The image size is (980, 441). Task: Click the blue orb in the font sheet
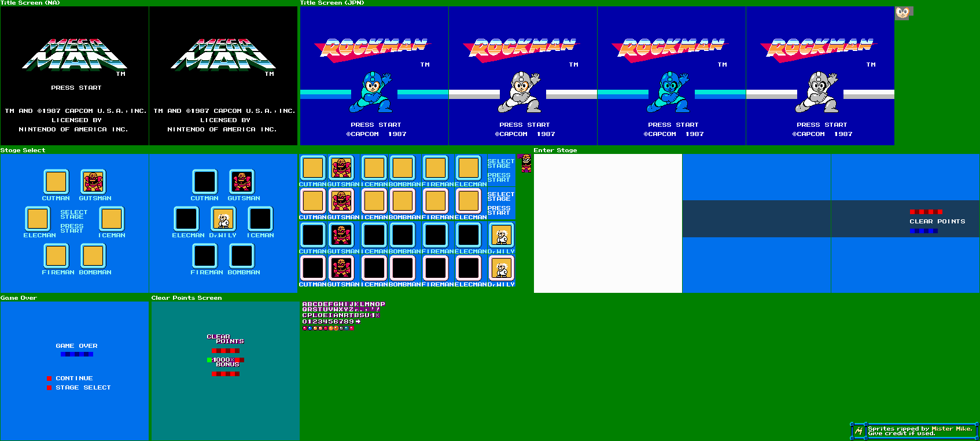click(x=310, y=328)
